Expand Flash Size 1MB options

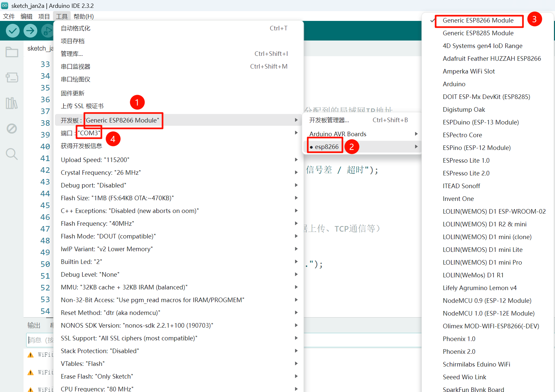point(179,198)
